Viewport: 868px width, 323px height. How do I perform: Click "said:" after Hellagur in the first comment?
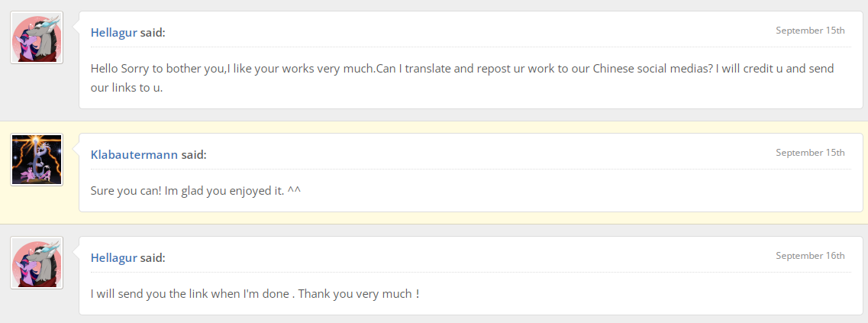tap(153, 32)
